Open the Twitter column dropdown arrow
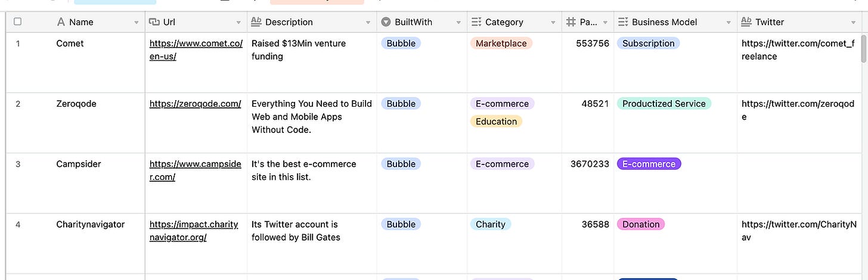868x280 pixels. click(853, 23)
